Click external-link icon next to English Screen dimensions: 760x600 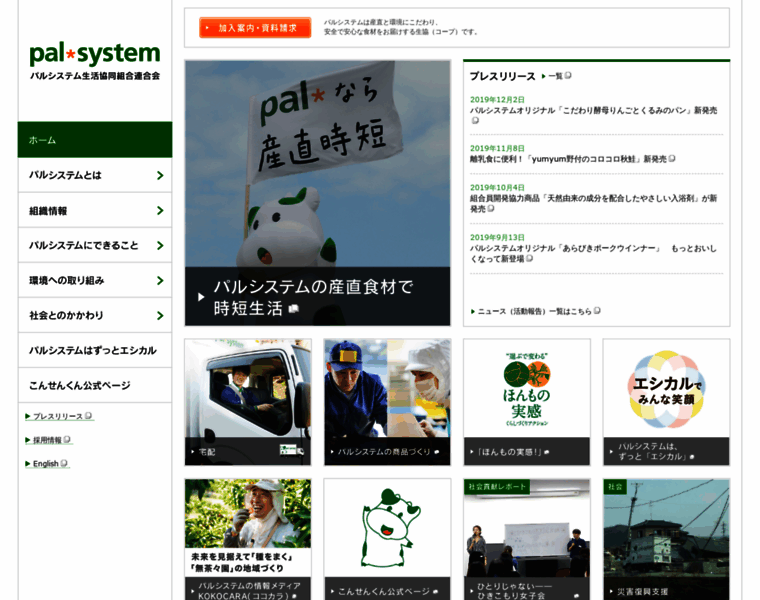(64, 463)
